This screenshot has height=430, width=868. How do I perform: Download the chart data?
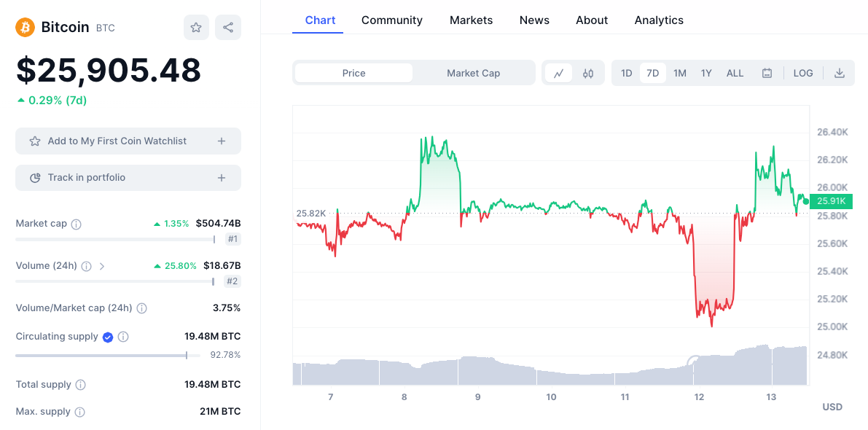pyautogui.click(x=840, y=73)
